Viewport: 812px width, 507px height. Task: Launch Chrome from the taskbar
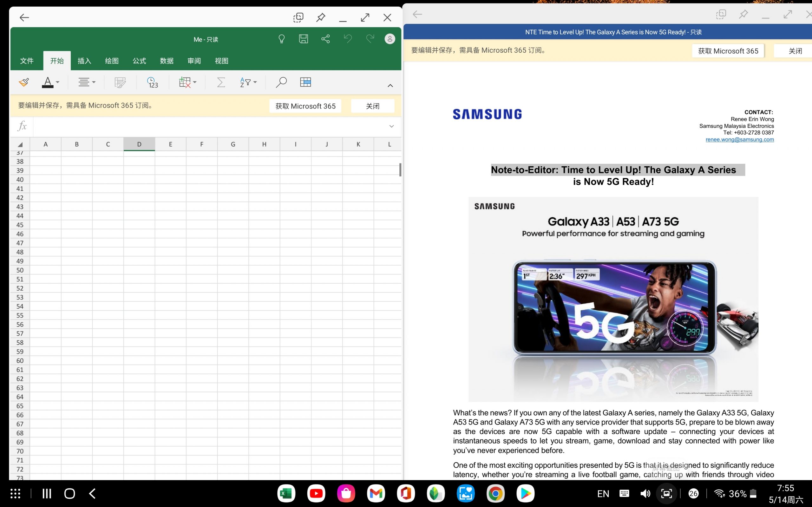tap(495, 494)
